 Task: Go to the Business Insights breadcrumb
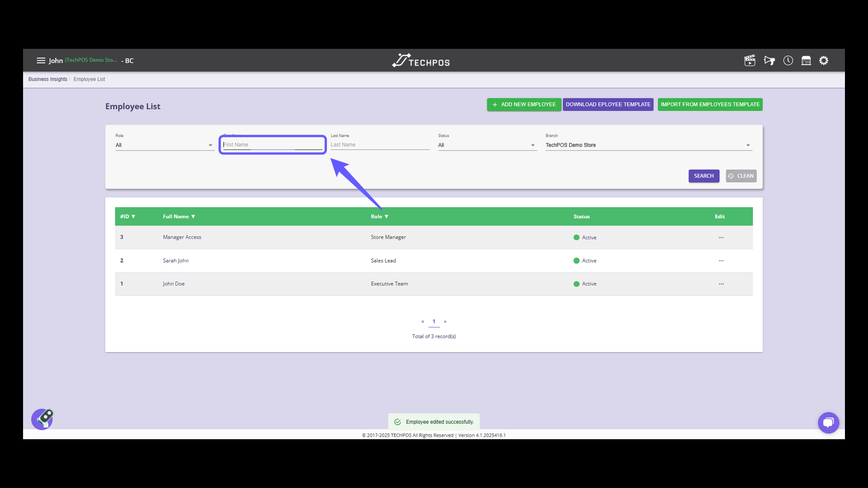tap(47, 79)
